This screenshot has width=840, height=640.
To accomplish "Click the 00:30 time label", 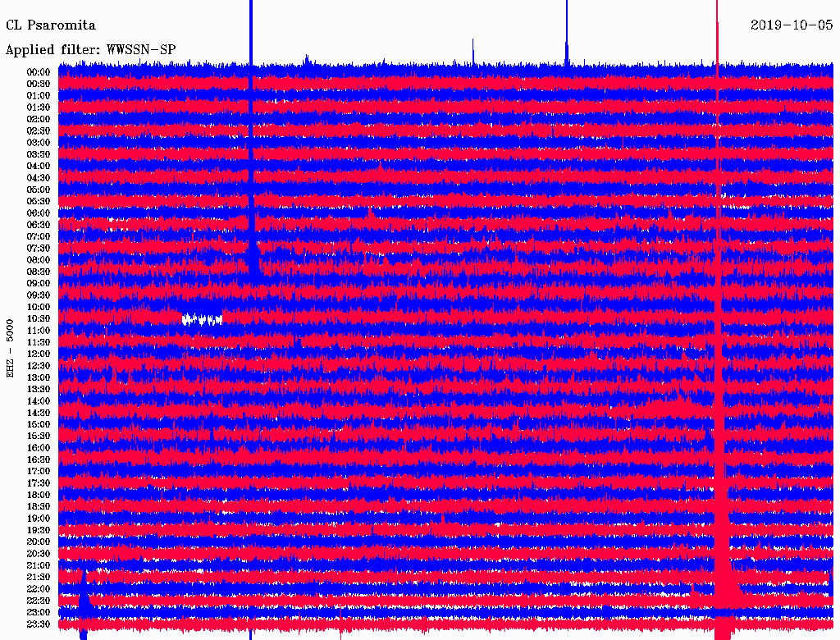I will pyautogui.click(x=39, y=85).
